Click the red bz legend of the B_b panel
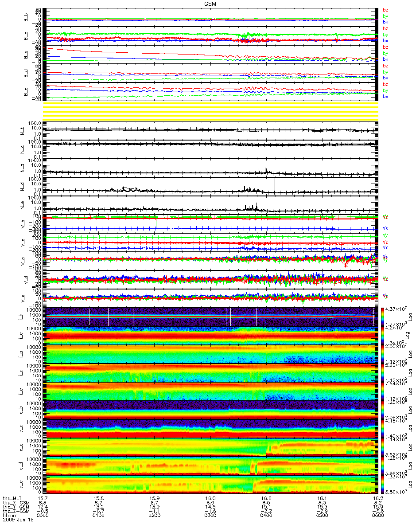Viewport: 412px width, 532px height. click(385, 10)
